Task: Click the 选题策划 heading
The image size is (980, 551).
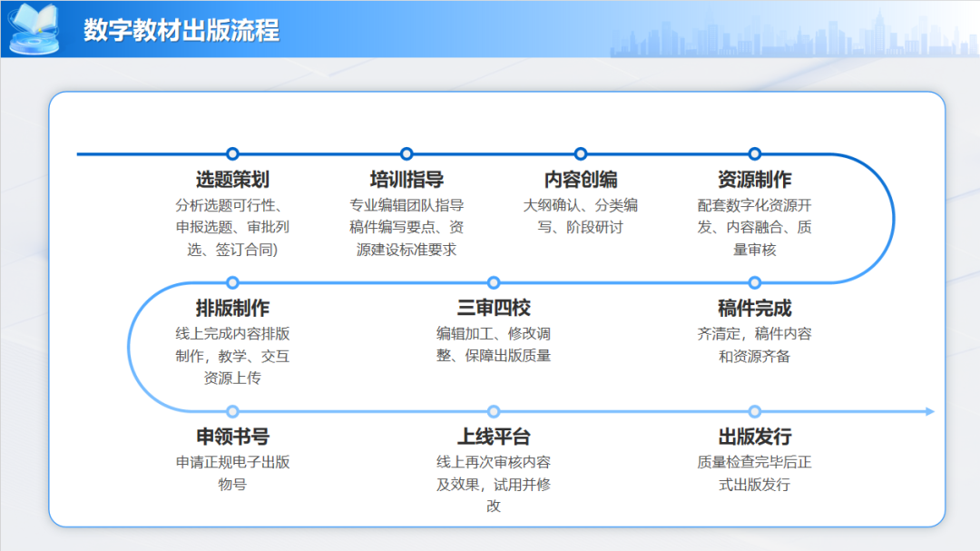Action: tap(232, 180)
